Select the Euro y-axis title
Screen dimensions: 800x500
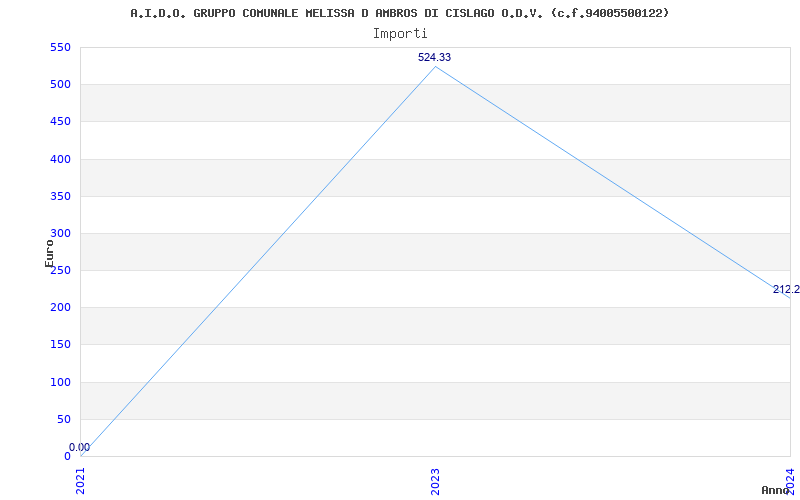[49, 253]
